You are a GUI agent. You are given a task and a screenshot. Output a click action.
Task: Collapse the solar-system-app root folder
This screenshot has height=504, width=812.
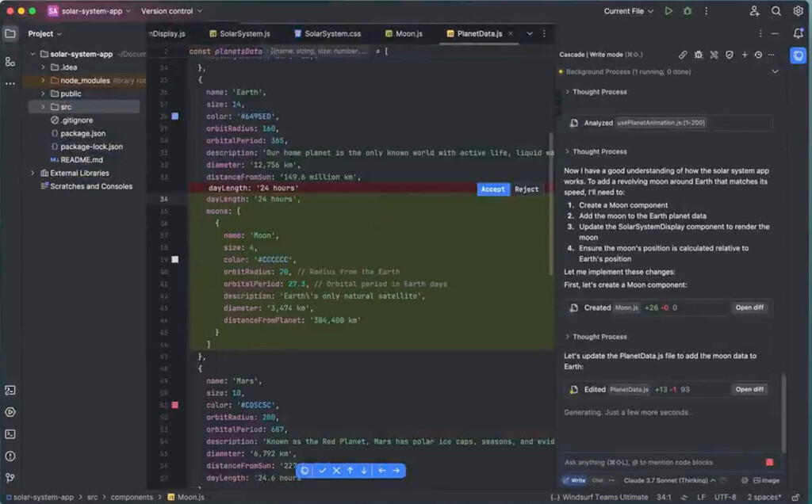[33, 54]
